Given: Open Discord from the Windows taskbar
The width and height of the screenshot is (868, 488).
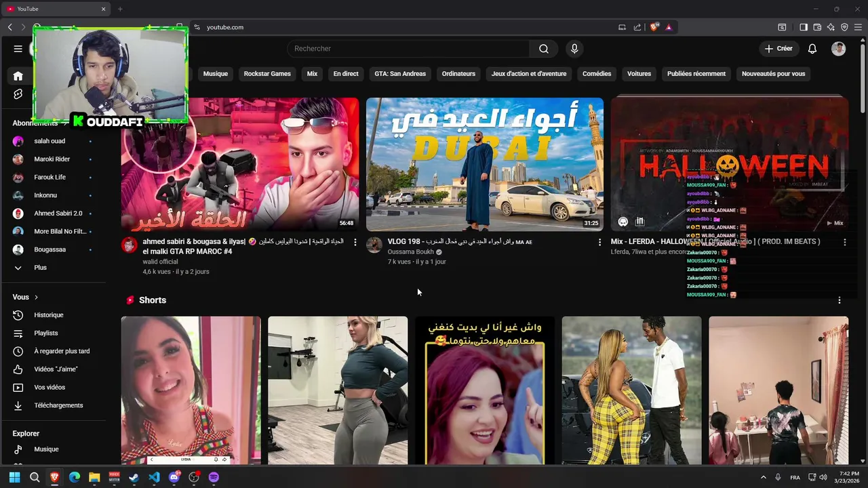Looking at the screenshot, I should (174, 477).
